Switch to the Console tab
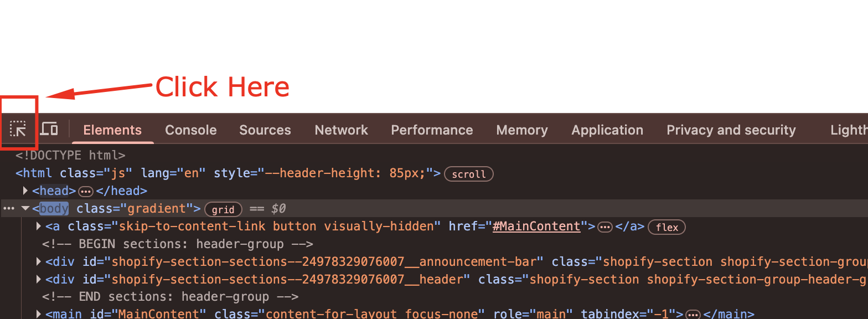This screenshot has height=319, width=868. point(190,130)
